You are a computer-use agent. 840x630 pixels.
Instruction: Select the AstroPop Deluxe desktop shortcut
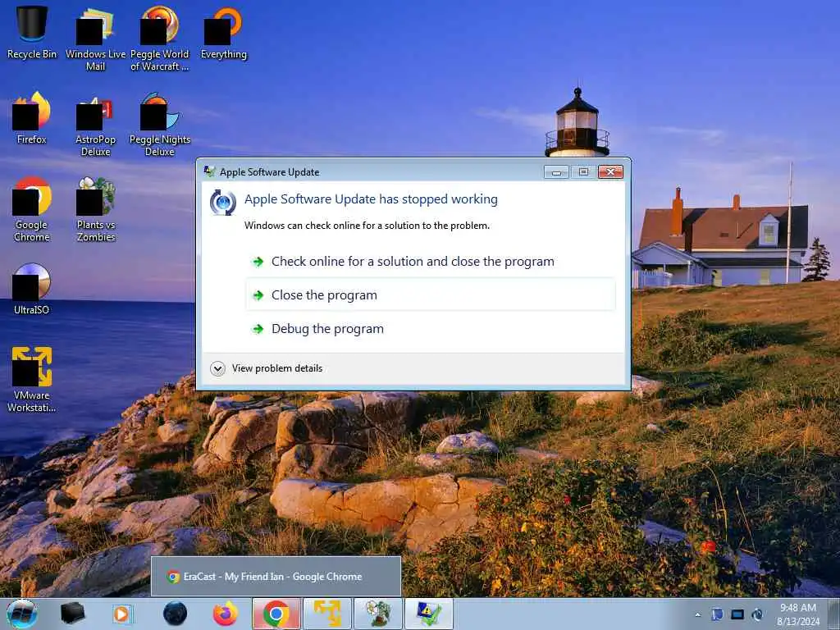95,125
